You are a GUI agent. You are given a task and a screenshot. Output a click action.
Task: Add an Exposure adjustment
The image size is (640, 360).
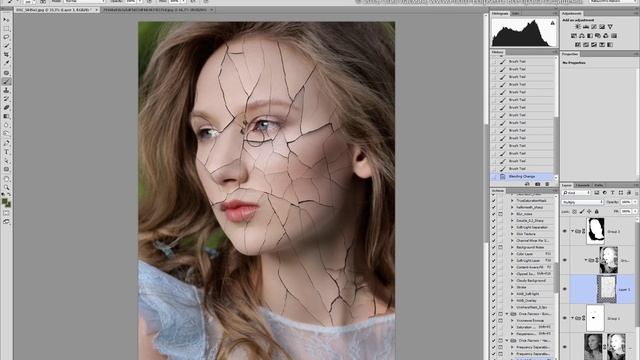click(x=602, y=27)
